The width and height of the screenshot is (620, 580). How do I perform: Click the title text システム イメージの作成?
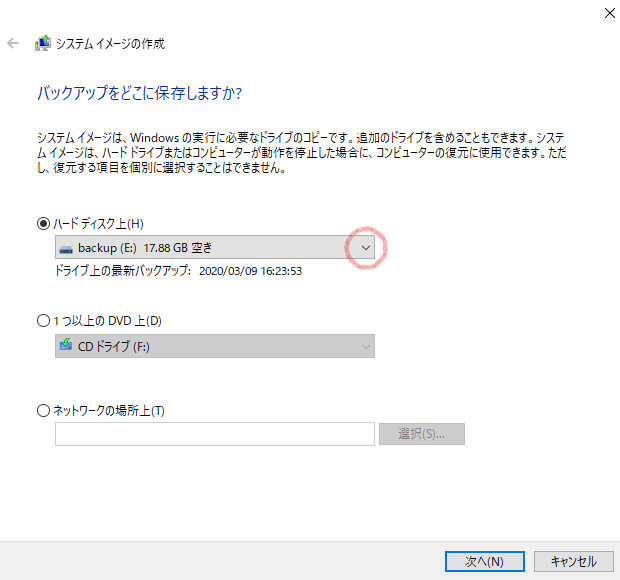pos(110,43)
